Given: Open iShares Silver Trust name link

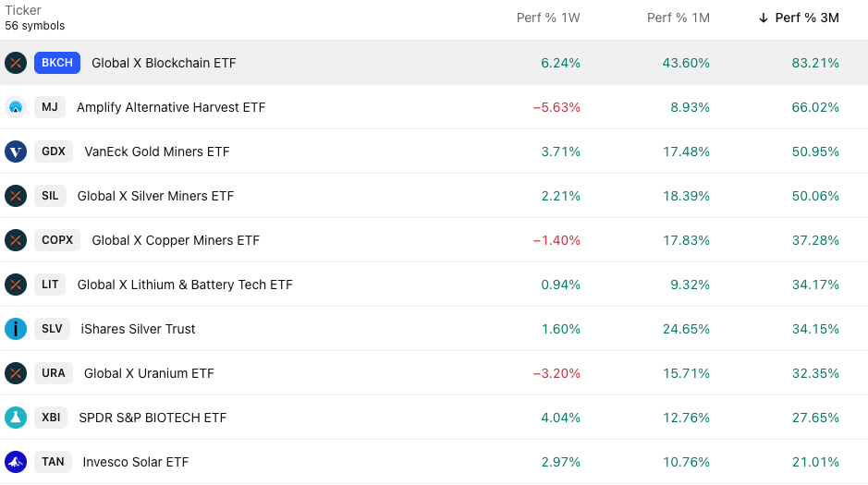Looking at the screenshot, I should (x=138, y=329).
